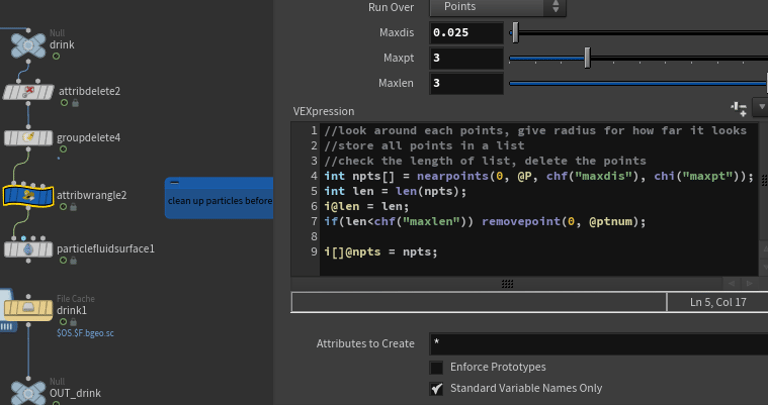Click the Attributes to Create label
The width and height of the screenshot is (768, 405).
pos(365,344)
